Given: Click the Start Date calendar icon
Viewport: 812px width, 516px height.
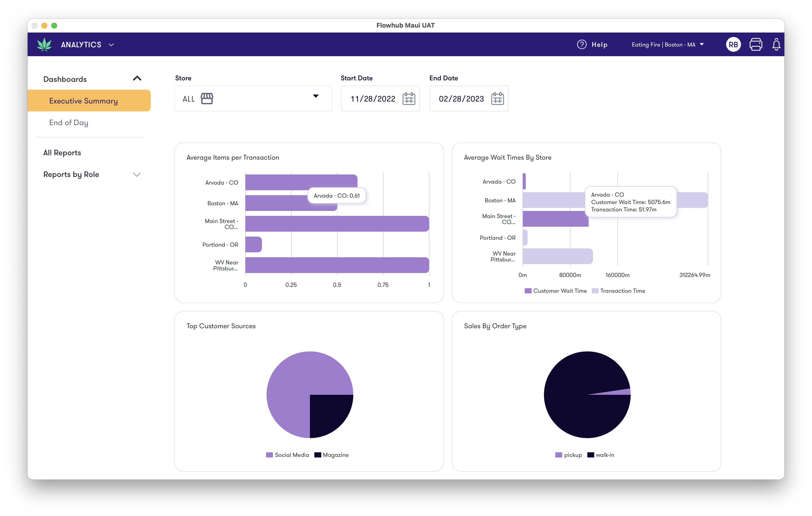Looking at the screenshot, I should (409, 99).
